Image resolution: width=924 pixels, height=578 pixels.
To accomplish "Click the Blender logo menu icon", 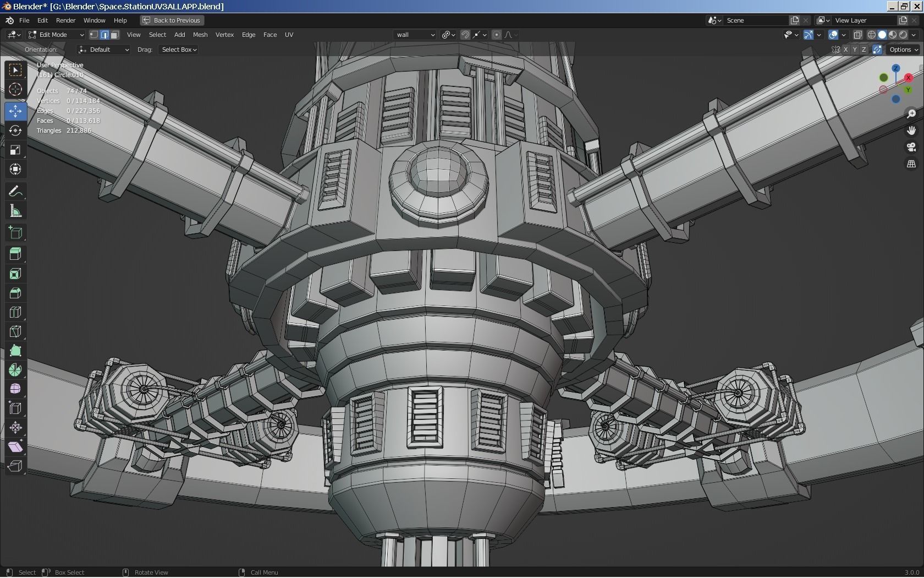I will point(9,20).
